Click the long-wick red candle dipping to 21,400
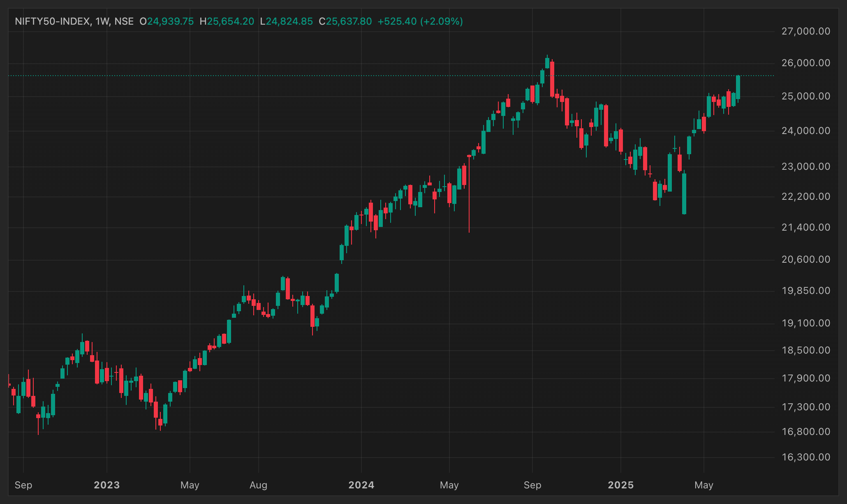Screen dimensions: 847x504 [469, 193]
